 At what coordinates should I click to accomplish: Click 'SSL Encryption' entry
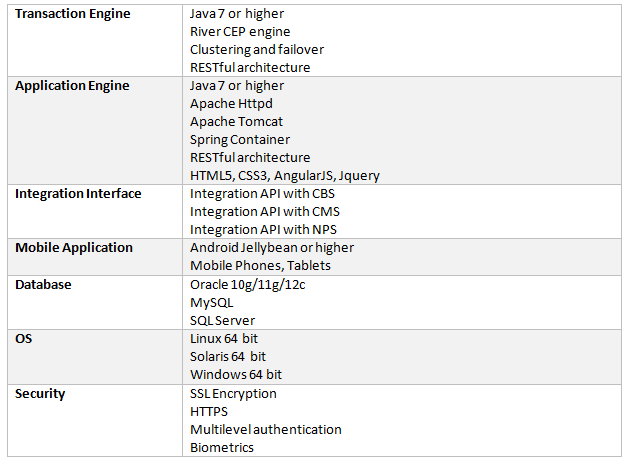tap(233, 394)
